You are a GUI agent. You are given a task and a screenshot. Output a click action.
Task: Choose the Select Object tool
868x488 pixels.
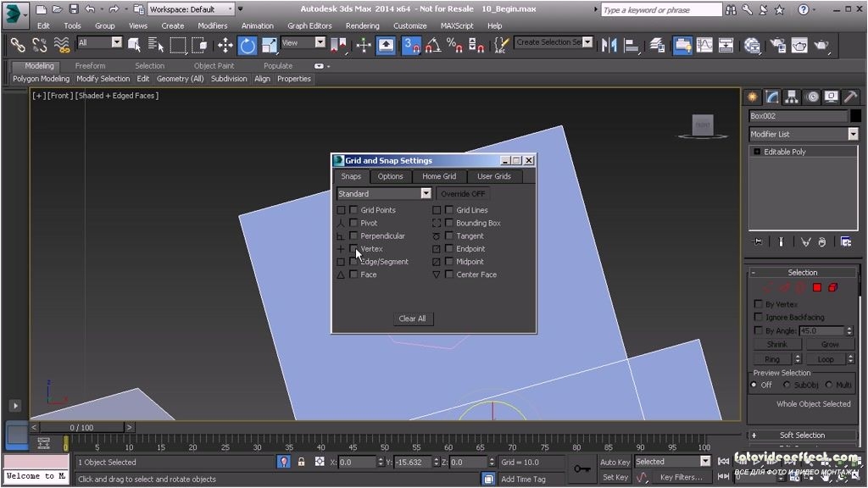[x=134, y=45]
